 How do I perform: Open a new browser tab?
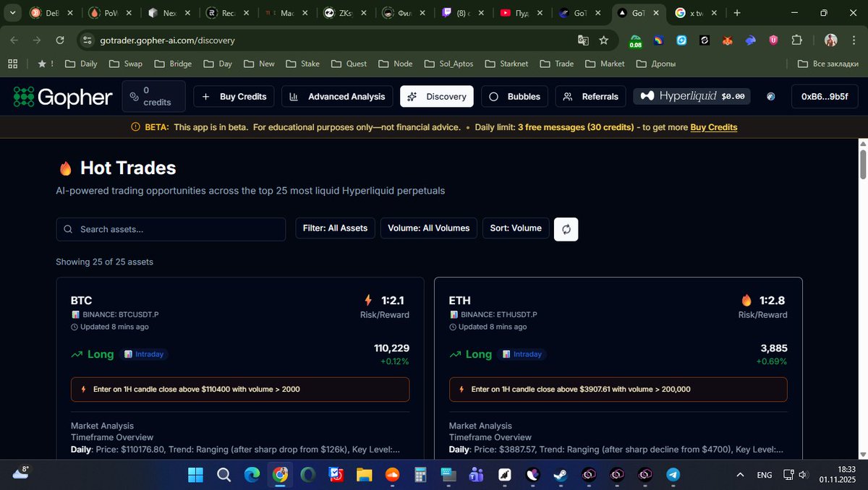pos(737,13)
